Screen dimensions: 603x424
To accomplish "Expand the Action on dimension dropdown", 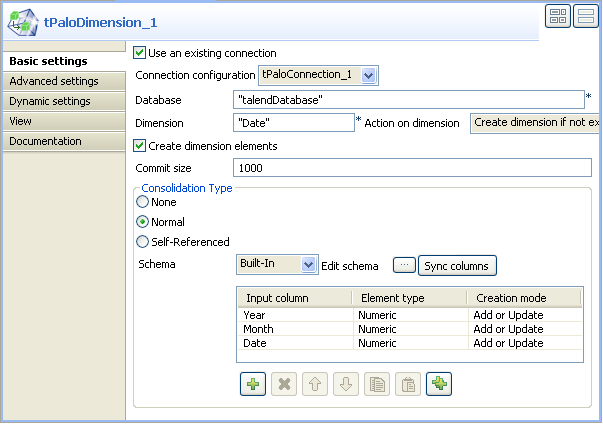I will [535, 123].
